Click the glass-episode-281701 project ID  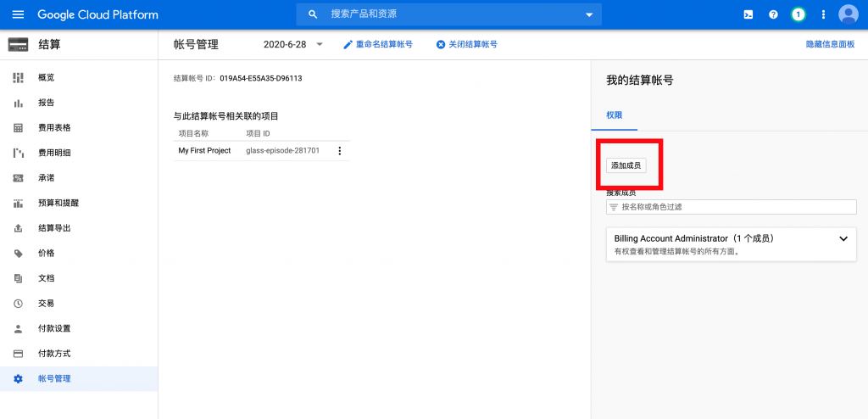[282, 151]
